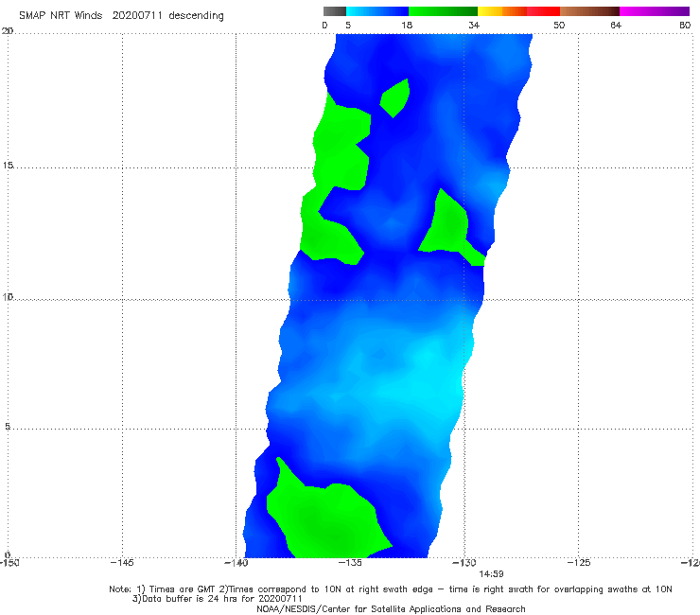Click the note line starting 'Note: 1) Times are GMT'
Screen dimensions: 700x615
click(x=391, y=589)
